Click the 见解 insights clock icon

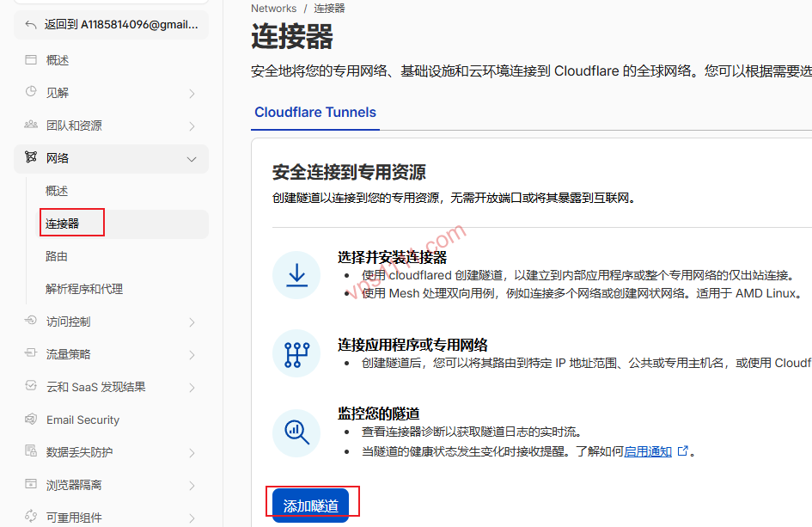[x=31, y=91]
